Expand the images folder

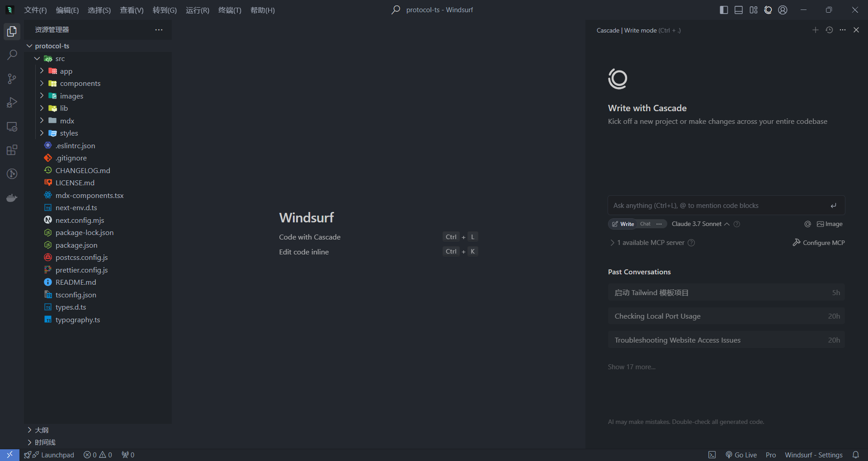point(98,96)
